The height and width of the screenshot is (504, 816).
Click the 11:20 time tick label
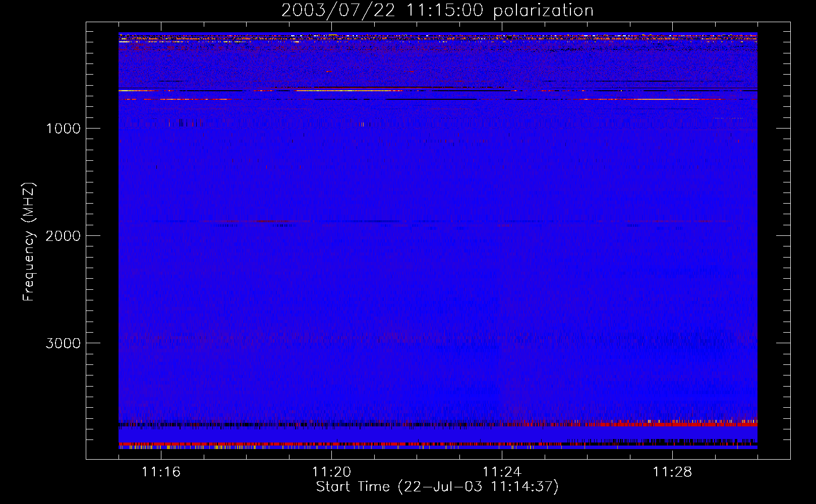pos(331,472)
